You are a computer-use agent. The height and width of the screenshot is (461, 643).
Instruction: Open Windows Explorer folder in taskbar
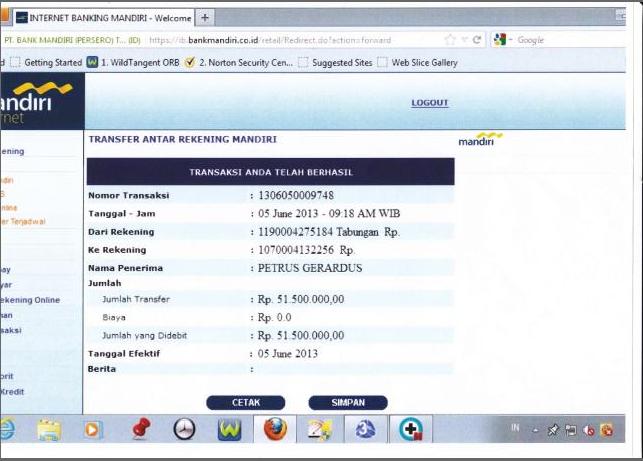click(x=48, y=430)
